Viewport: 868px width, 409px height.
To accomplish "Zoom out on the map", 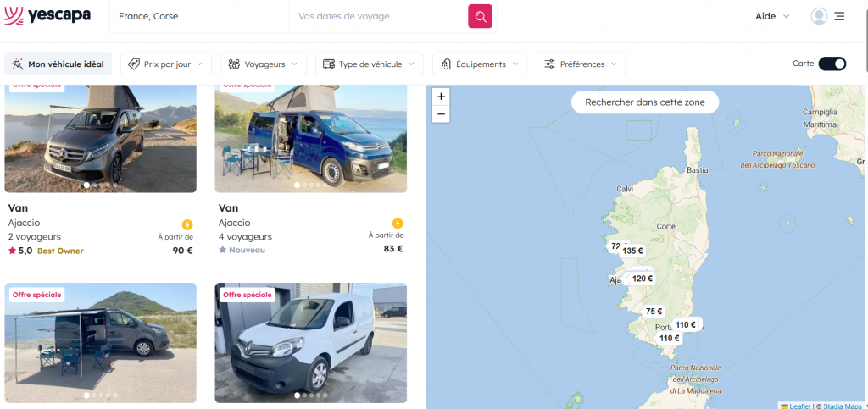I will pyautogui.click(x=441, y=113).
